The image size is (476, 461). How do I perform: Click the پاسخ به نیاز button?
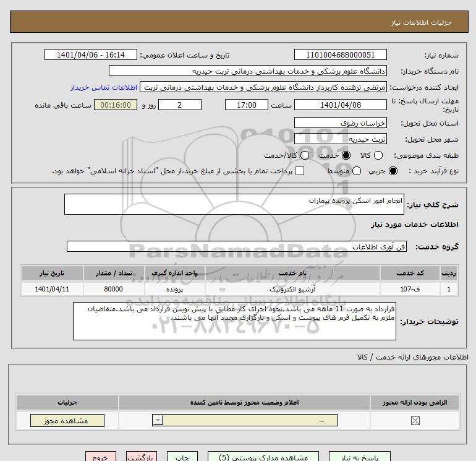pyautogui.click(x=359, y=457)
